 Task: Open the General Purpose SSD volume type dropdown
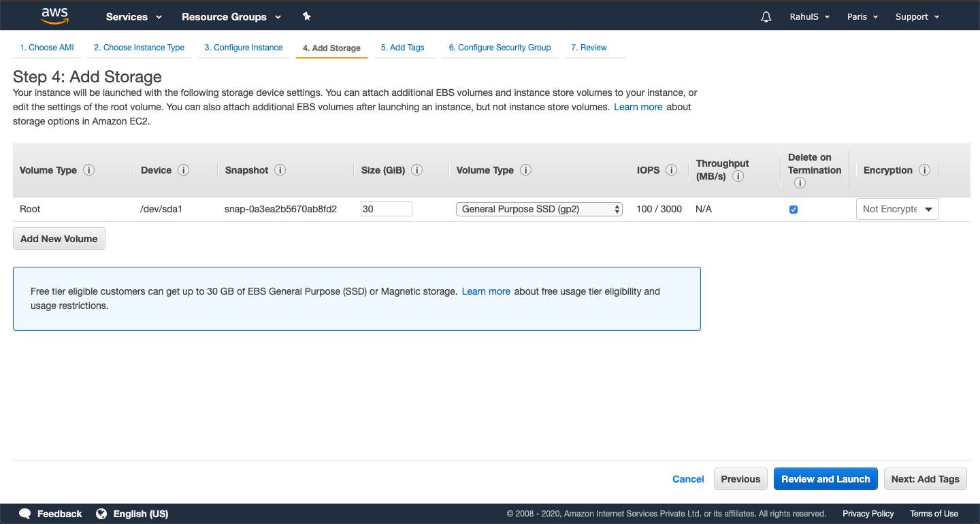point(538,209)
